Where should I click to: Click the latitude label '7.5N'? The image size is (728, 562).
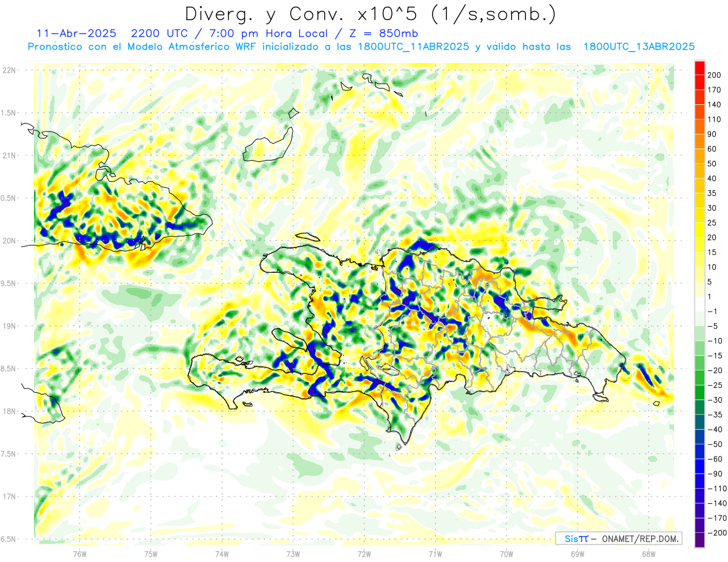pyautogui.click(x=8, y=453)
